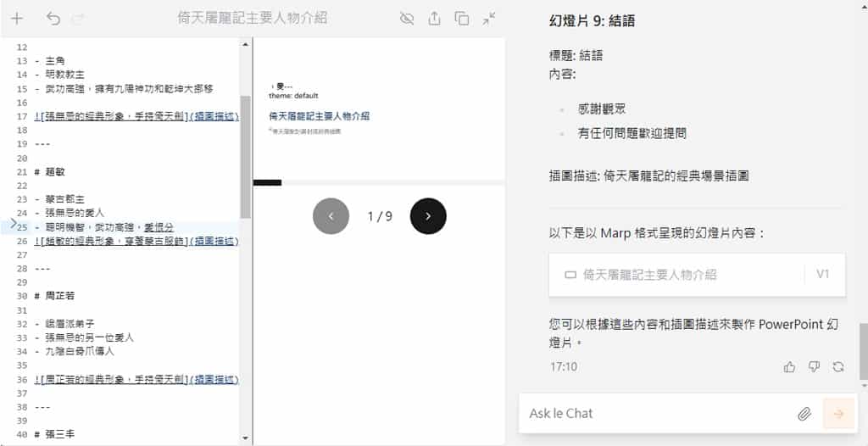Click the heading # 趙敏 on line 21
Screen dimensions: 868x446
point(50,172)
